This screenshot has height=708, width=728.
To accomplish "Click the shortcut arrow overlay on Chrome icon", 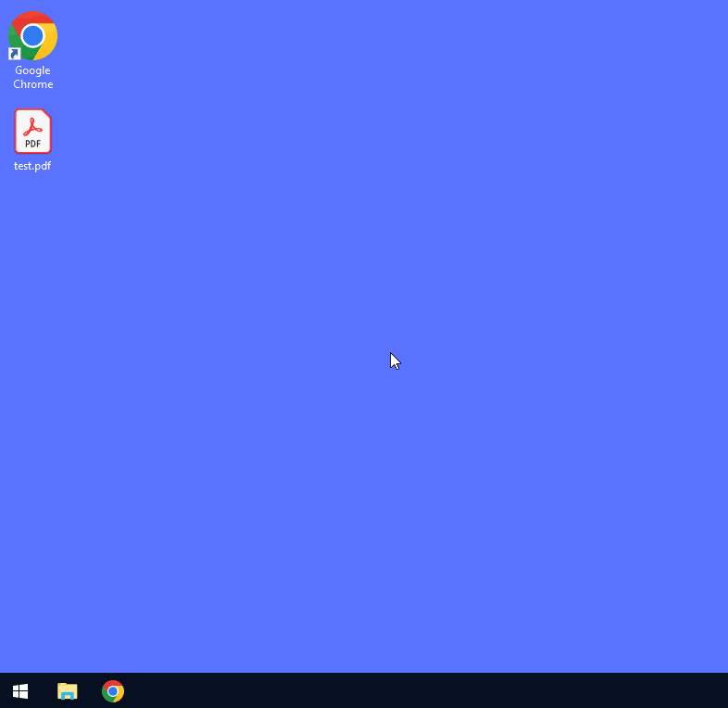I will click(14, 55).
